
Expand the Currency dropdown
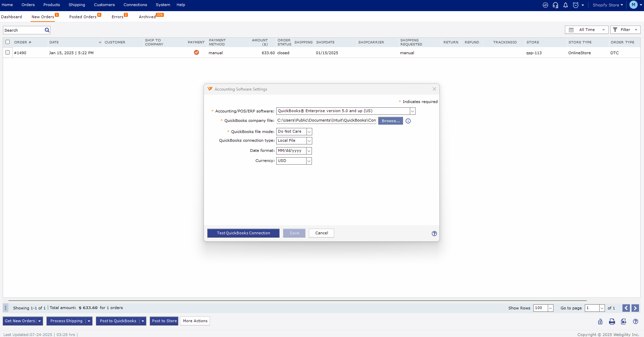(309, 161)
